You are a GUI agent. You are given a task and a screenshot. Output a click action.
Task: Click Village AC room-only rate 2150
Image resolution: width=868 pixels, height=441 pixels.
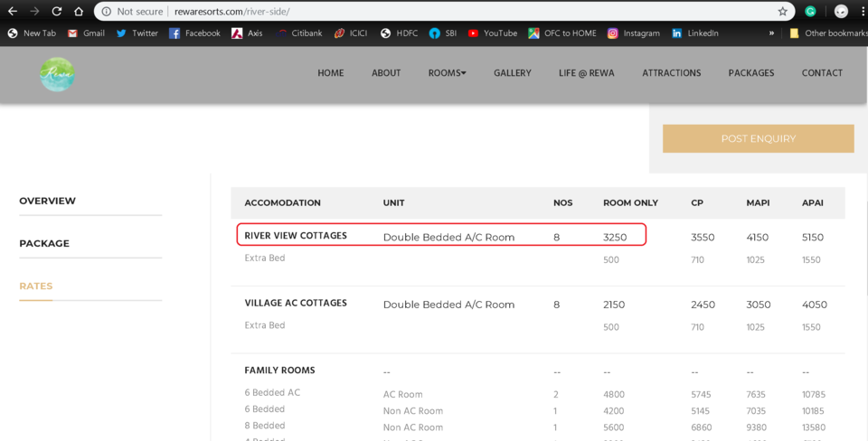614,305
